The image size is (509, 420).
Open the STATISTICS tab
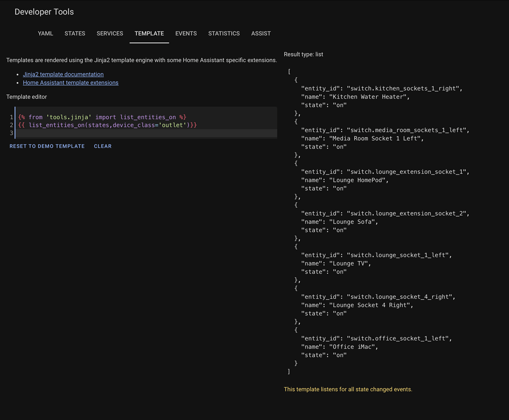[224, 33]
